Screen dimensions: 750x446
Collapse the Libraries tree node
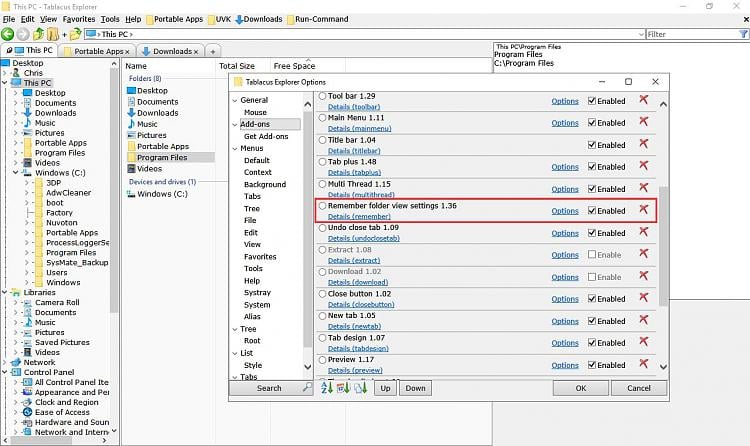[4, 292]
